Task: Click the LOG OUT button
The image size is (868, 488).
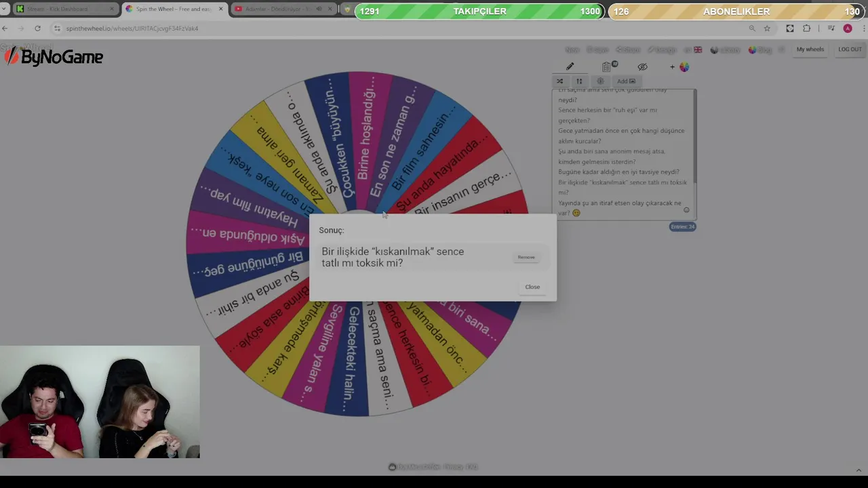Action: pos(850,49)
